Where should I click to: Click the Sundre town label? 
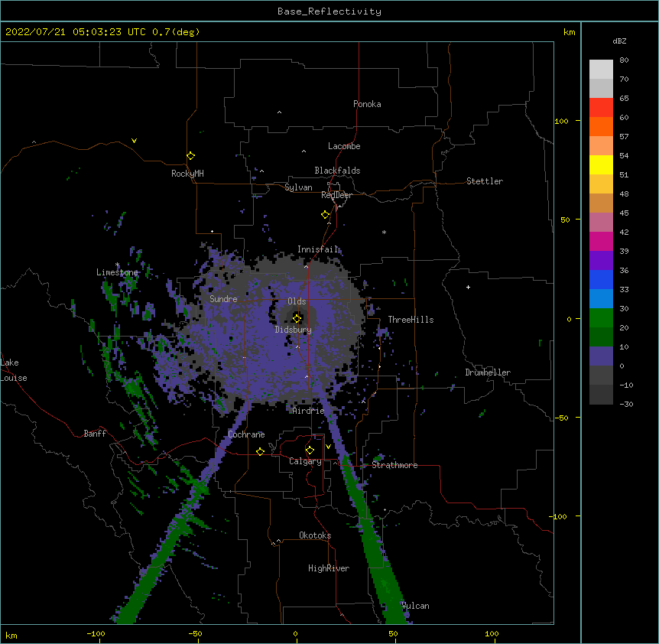pos(223,299)
